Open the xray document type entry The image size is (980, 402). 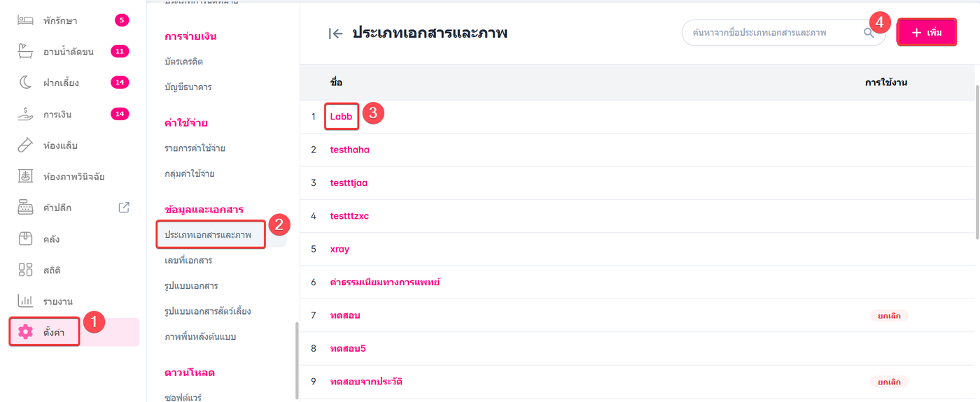(339, 249)
